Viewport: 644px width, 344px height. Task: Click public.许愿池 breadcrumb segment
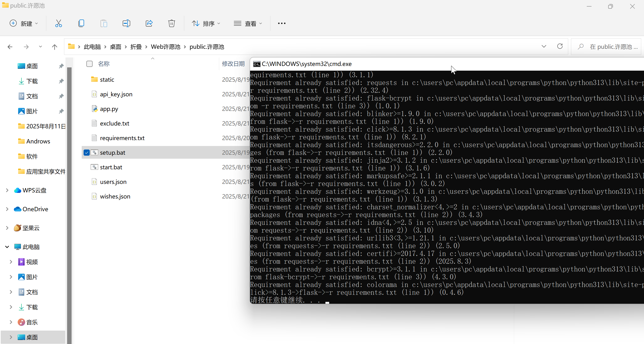207,47
